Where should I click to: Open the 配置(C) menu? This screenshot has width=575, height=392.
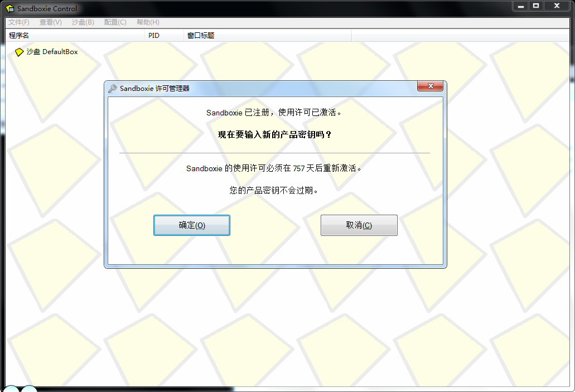click(x=115, y=22)
